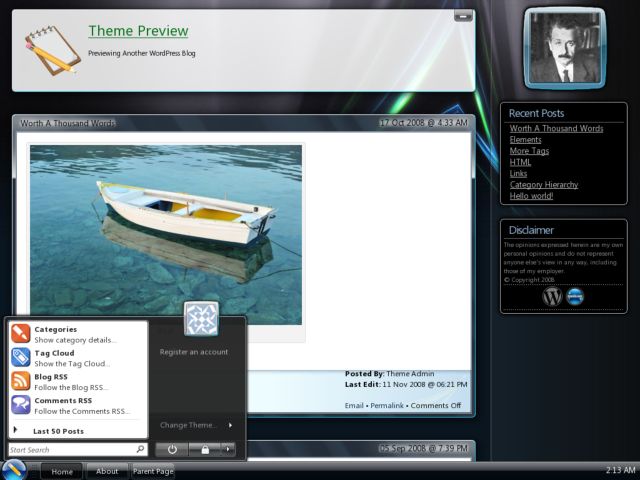Viewport: 640px width, 480px height.
Task: Click Register an account
Action: pyautogui.click(x=194, y=352)
